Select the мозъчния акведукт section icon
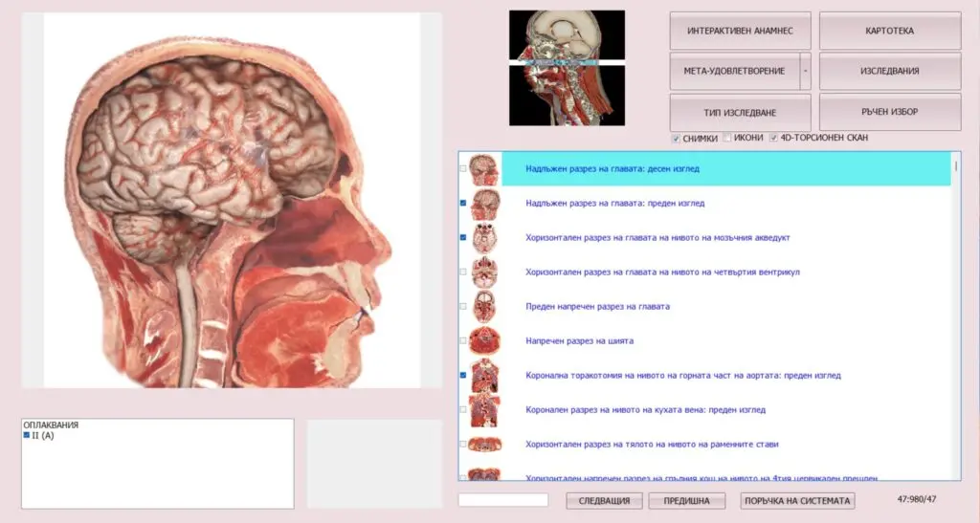The image size is (980, 523). (x=484, y=238)
